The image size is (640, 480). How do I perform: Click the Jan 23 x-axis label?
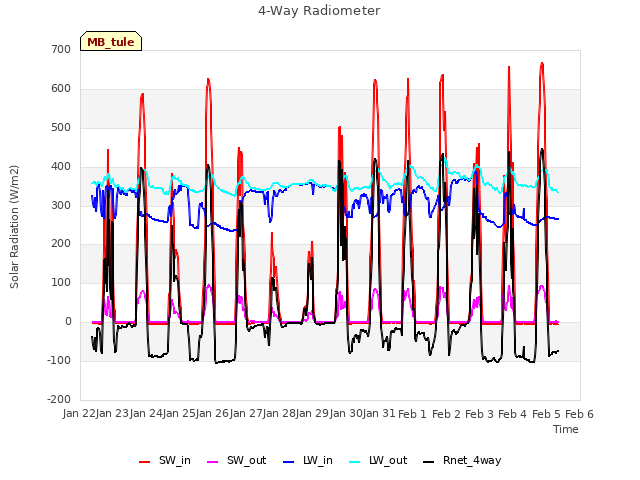click(x=113, y=414)
